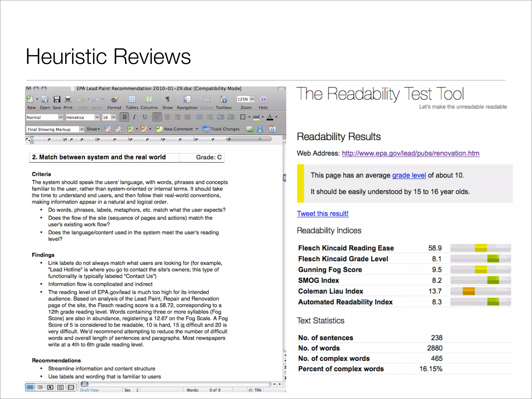Click the Open file icon

pyautogui.click(x=45, y=99)
